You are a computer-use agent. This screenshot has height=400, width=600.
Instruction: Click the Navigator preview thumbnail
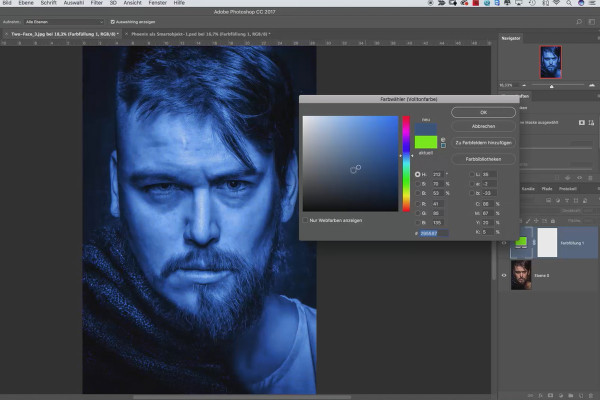[x=551, y=62]
